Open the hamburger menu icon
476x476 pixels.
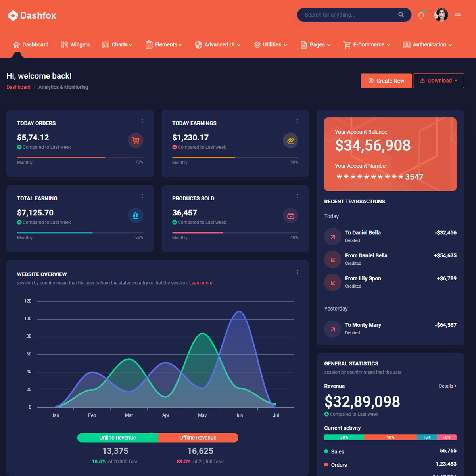458,16
